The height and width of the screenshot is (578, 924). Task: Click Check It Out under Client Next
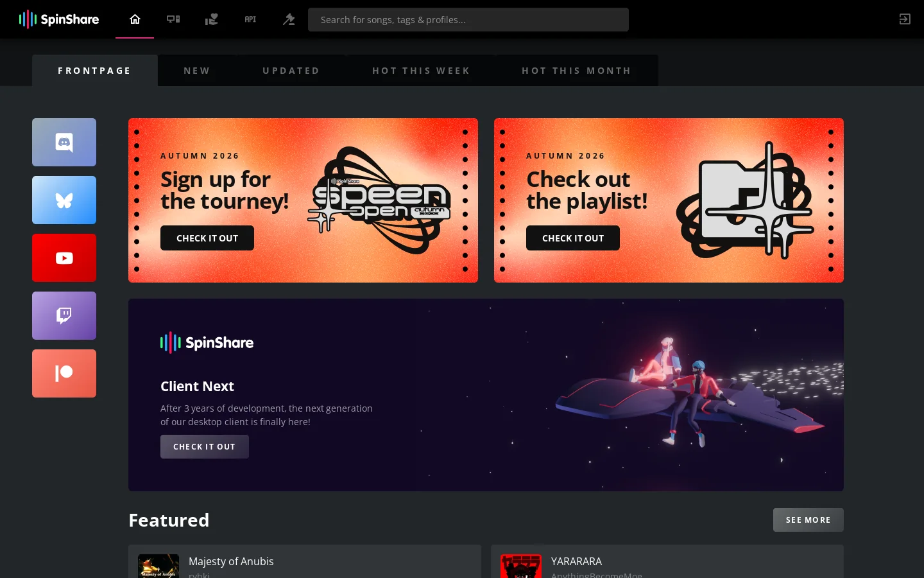[x=205, y=446]
